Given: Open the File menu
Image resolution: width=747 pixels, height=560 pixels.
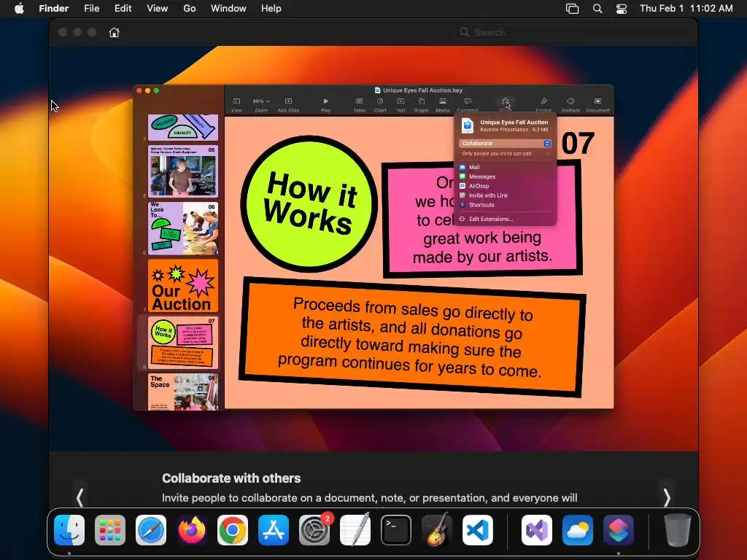Looking at the screenshot, I should [x=91, y=9].
